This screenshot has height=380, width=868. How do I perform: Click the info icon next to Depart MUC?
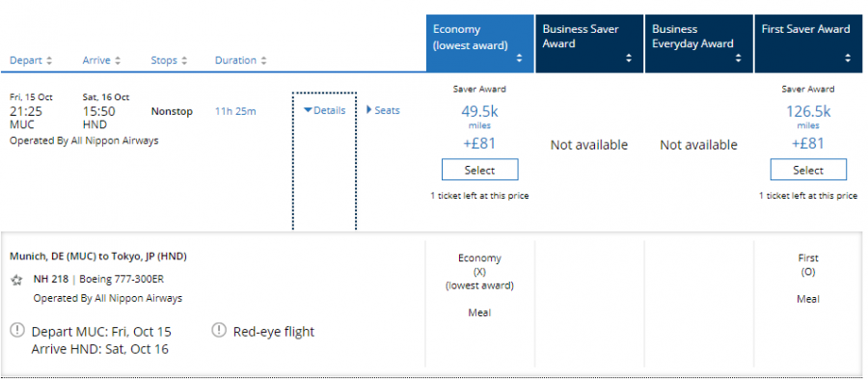coord(17,330)
